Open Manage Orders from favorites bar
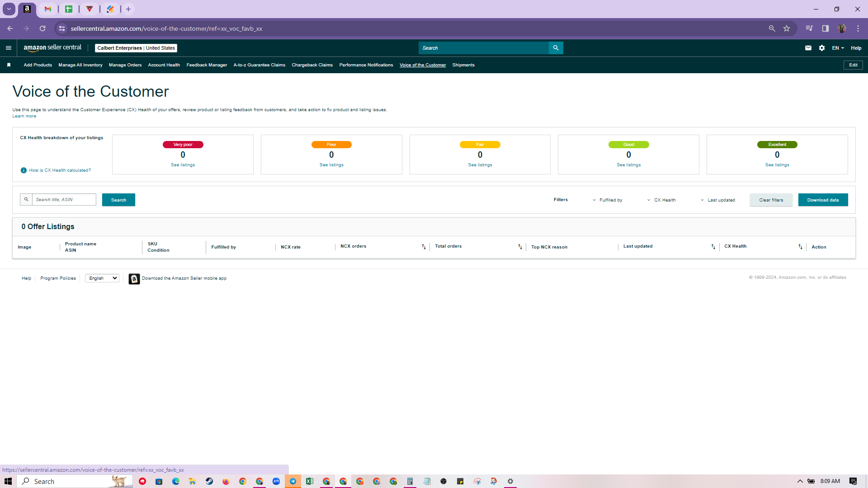868x488 pixels. coord(125,65)
